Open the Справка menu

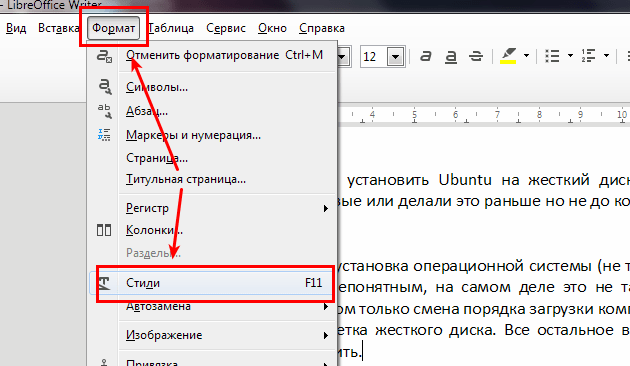(x=322, y=28)
